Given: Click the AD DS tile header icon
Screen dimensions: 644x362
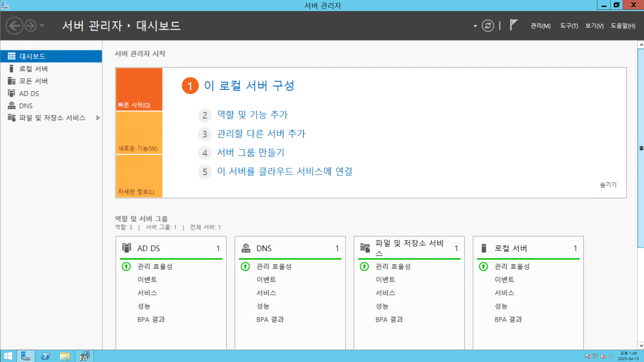Looking at the screenshot, I should (127, 248).
